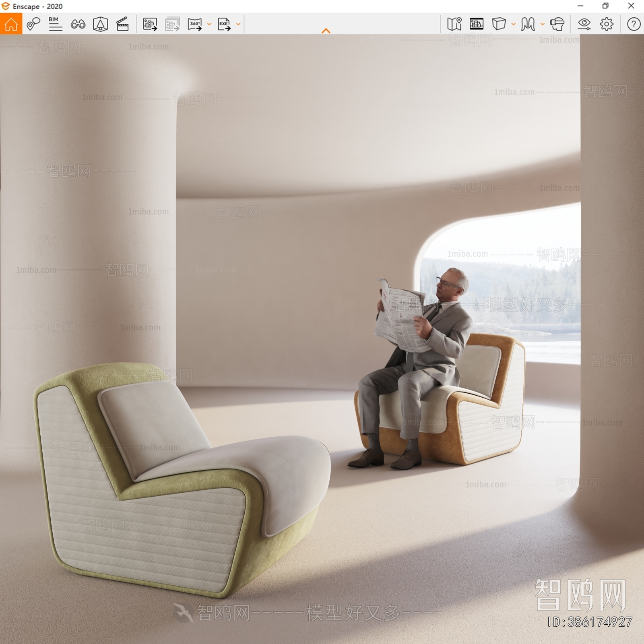
Task: Restore down the Enscape window
Action: coord(605,6)
